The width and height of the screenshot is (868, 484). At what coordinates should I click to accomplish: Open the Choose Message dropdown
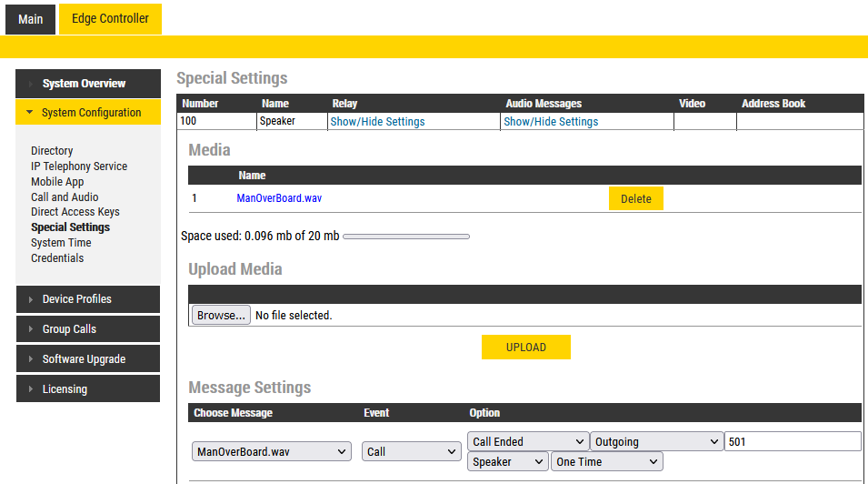pos(272,451)
